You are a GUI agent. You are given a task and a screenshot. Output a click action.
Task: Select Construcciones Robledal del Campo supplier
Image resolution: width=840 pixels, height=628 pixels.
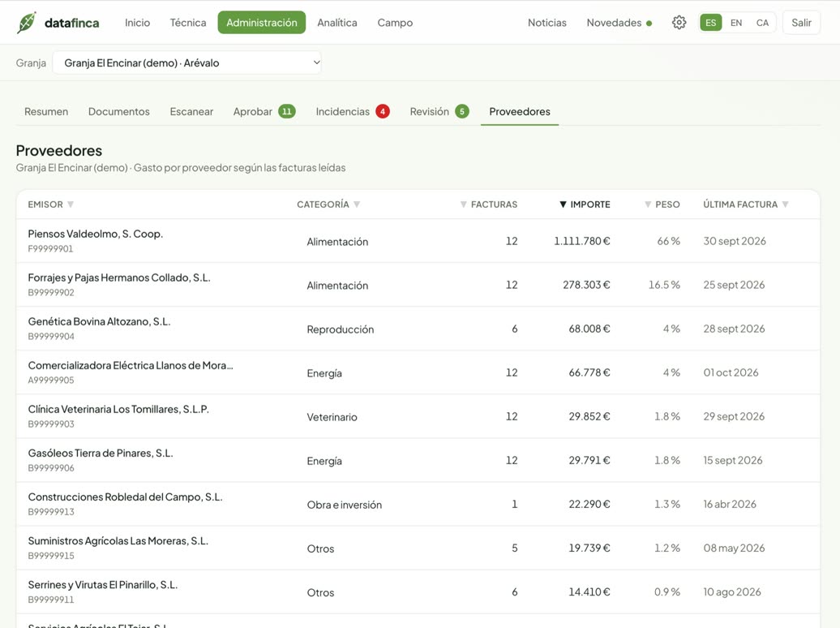pyautogui.click(x=418, y=505)
